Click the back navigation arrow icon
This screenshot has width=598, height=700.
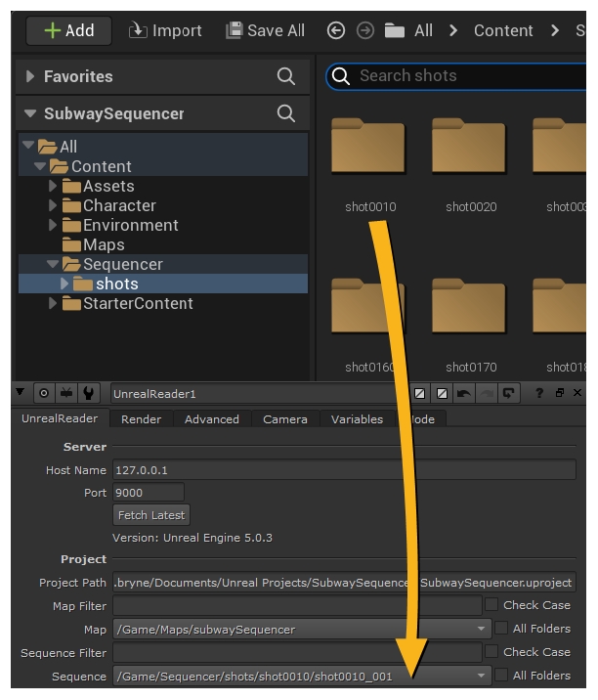(336, 30)
